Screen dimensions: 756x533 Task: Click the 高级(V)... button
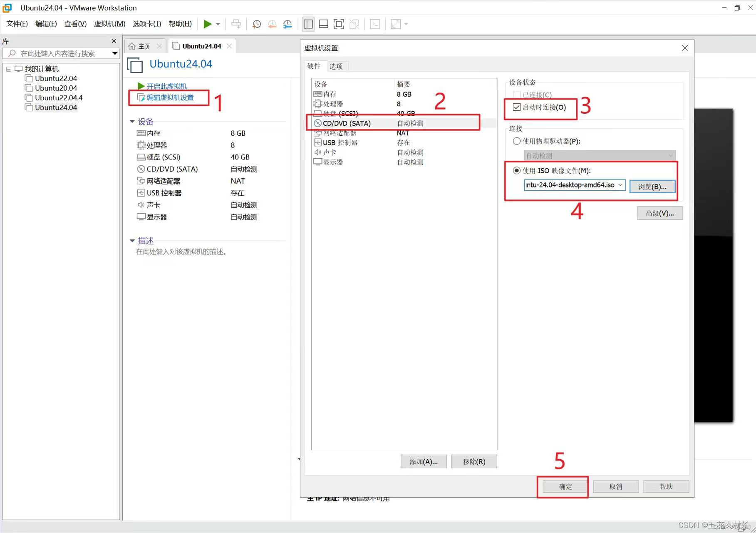tap(659, 213)
